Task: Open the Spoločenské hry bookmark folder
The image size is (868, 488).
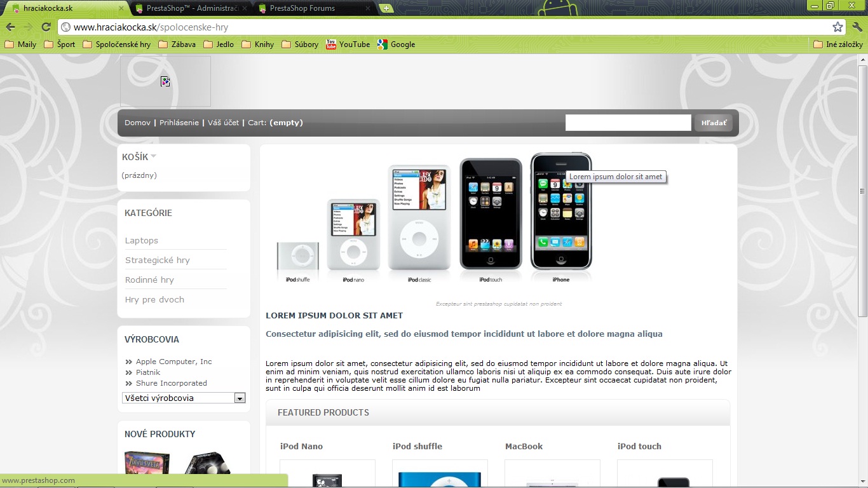Action: click(116, 44)
